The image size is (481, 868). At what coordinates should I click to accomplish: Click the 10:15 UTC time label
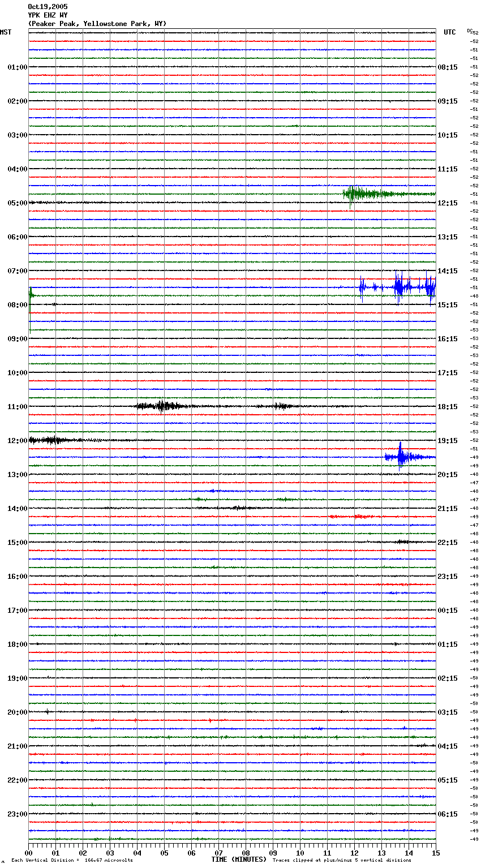448,135
